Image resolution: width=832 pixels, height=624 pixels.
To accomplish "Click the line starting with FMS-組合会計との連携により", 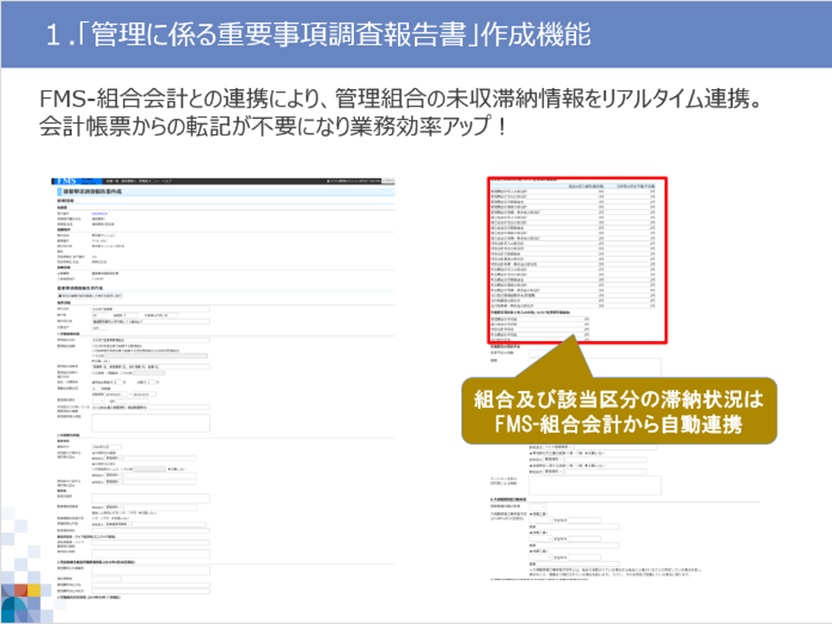I will tap(401, 98).
